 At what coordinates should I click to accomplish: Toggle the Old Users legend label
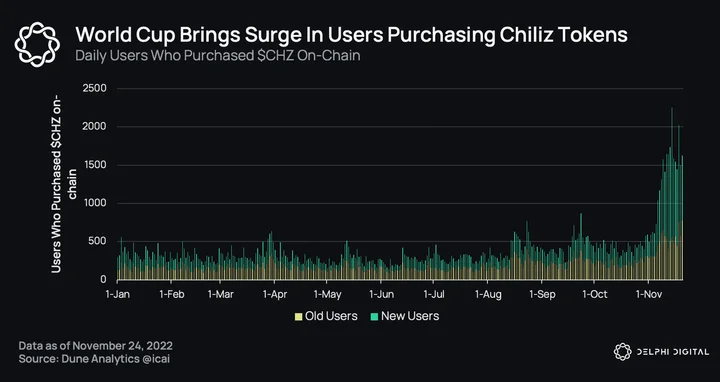point(331,316)
